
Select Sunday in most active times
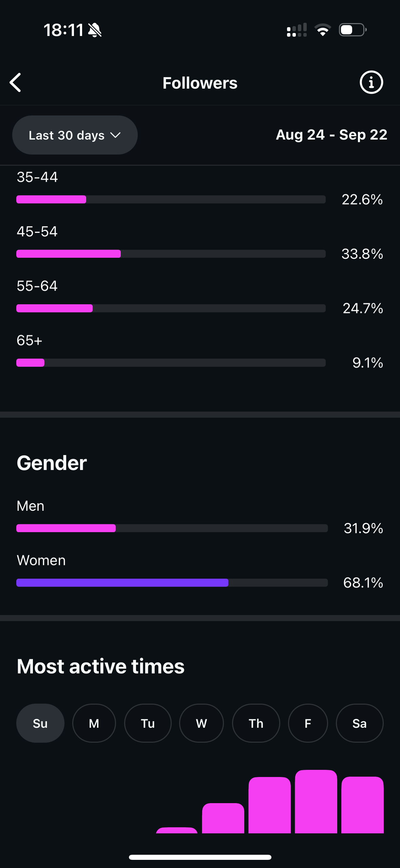pyautogui.click(x=40, y=723)
